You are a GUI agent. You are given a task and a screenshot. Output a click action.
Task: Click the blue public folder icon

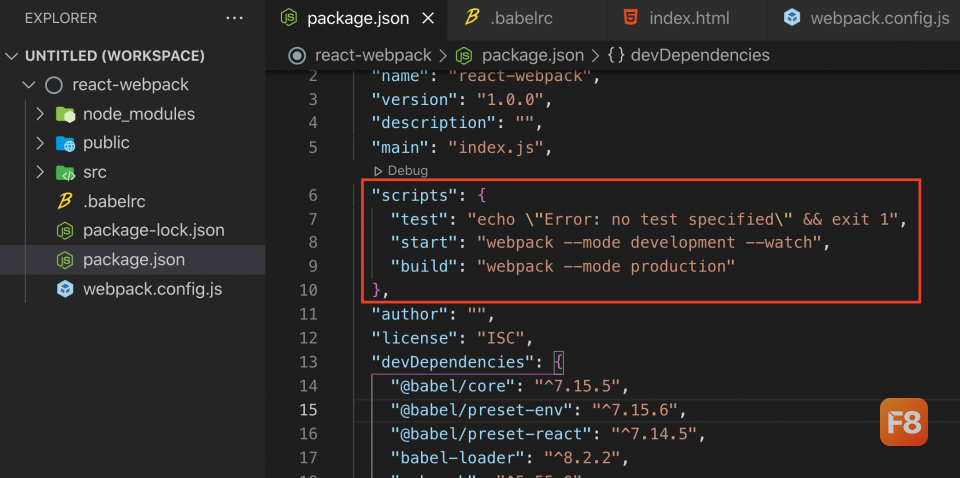(x=65, y=143)
